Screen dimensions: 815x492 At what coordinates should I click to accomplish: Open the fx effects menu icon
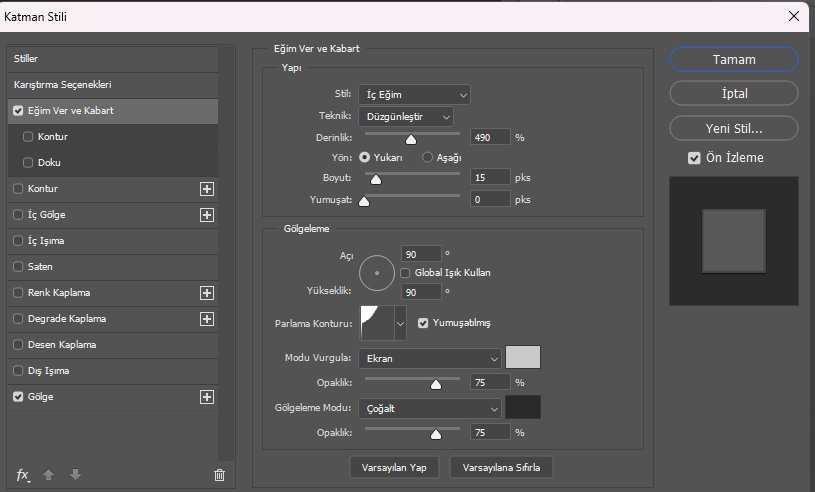(x=23, y=475)
